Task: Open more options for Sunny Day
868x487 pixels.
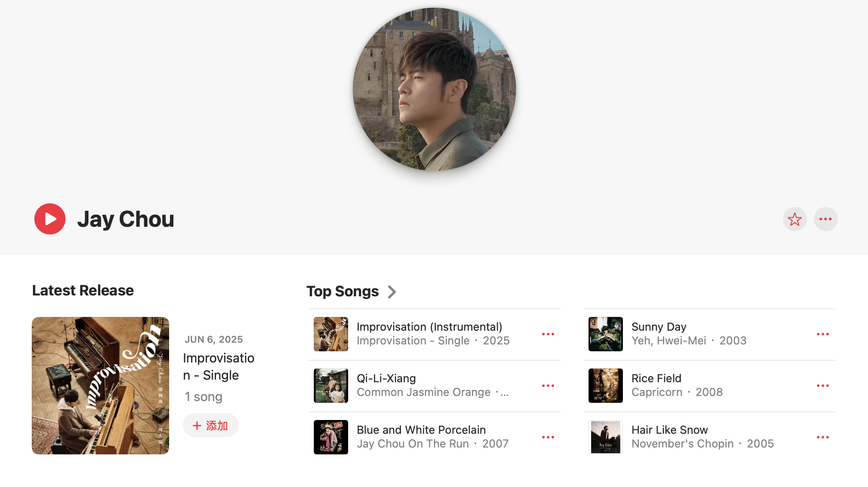Action: 822,334
